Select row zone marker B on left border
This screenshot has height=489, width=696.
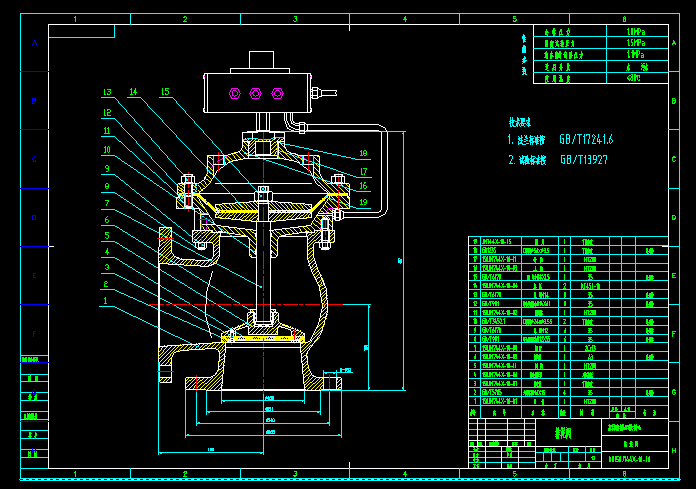tap(34, 101)
